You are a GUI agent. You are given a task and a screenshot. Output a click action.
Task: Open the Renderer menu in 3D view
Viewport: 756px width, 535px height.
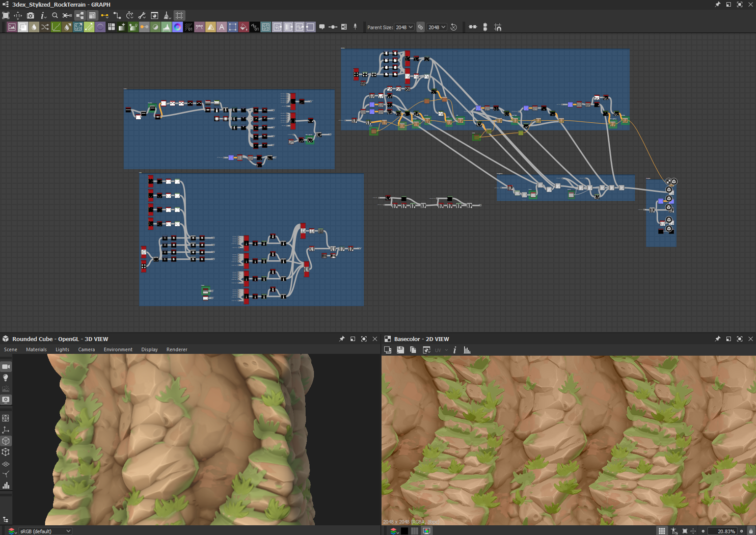pos(177,350)
